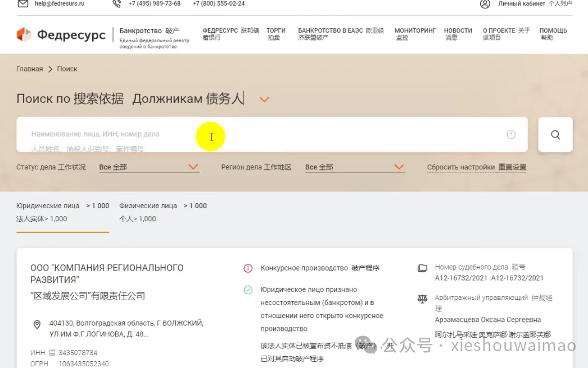
Task: Click Сбросить настройки reset link
Action: (x=477, y=168)
